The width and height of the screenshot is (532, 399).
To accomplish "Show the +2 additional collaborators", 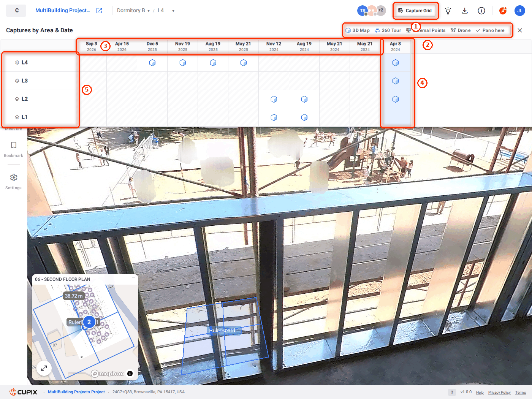I will 381,10.
